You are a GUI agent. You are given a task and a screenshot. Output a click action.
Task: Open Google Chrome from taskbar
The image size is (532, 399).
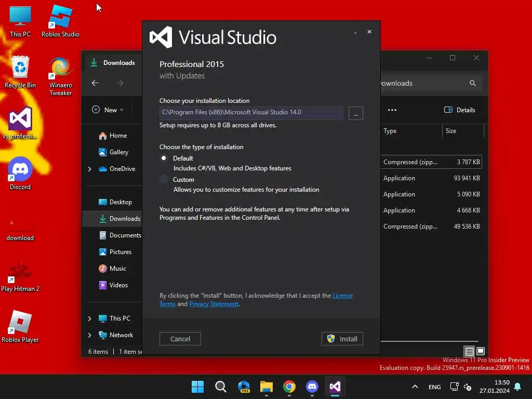pyautogui.click(x=289, y=387)
